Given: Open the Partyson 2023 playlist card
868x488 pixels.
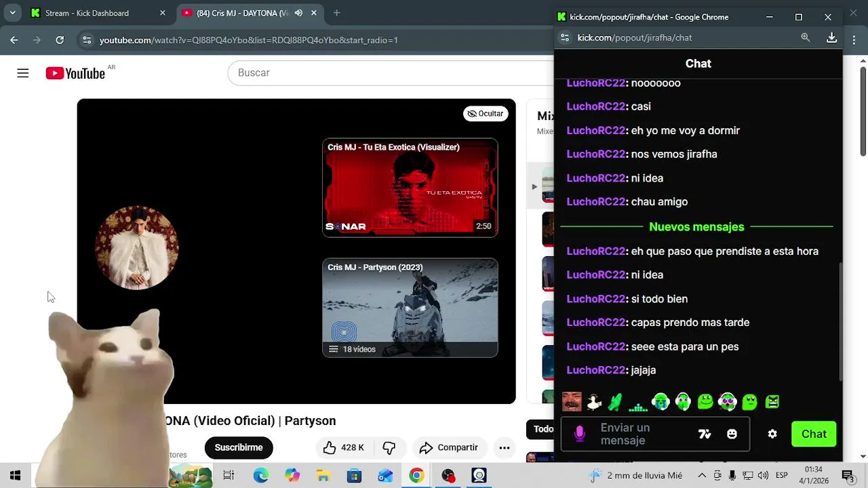Looking at the screenshot, I should pyautogui.click(x=410, y=308).
